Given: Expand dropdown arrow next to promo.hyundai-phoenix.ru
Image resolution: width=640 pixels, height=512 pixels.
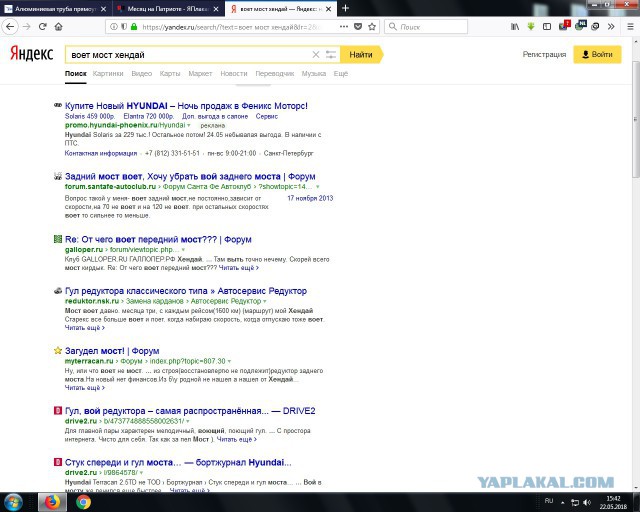Looking at the screenshot, I should point(189,125).
